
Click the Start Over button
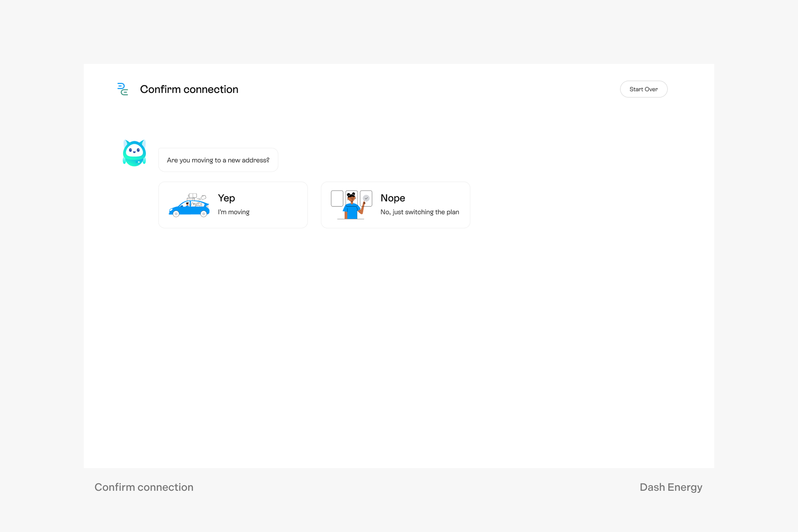pyautogui.click(x=643, y=89)
